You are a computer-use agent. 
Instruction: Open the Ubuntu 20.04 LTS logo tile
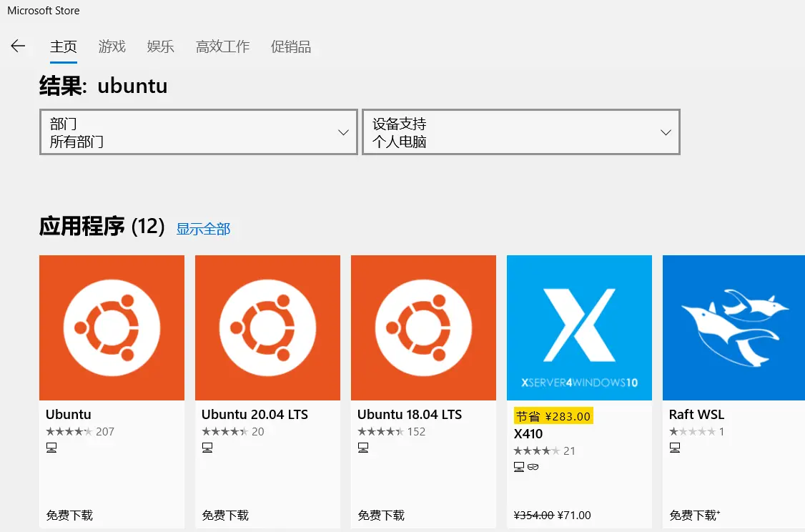[x=267, y=327]
